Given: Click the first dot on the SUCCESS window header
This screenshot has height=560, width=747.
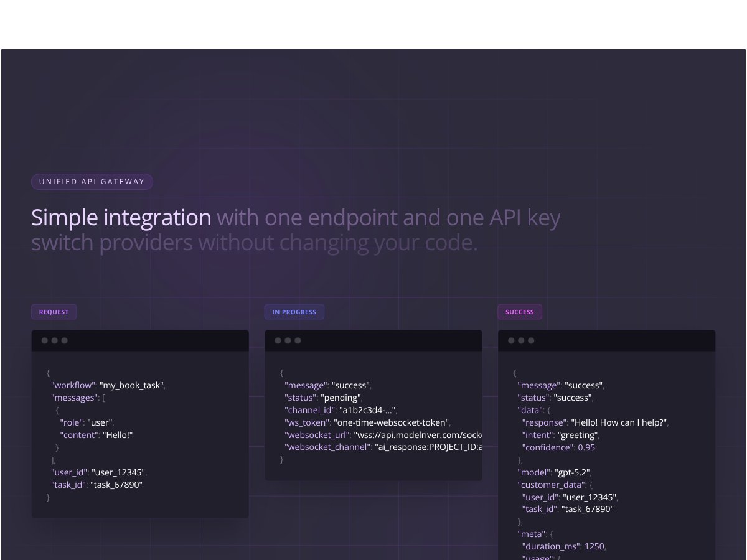Looking at the screenshot, I should [512, 340].
